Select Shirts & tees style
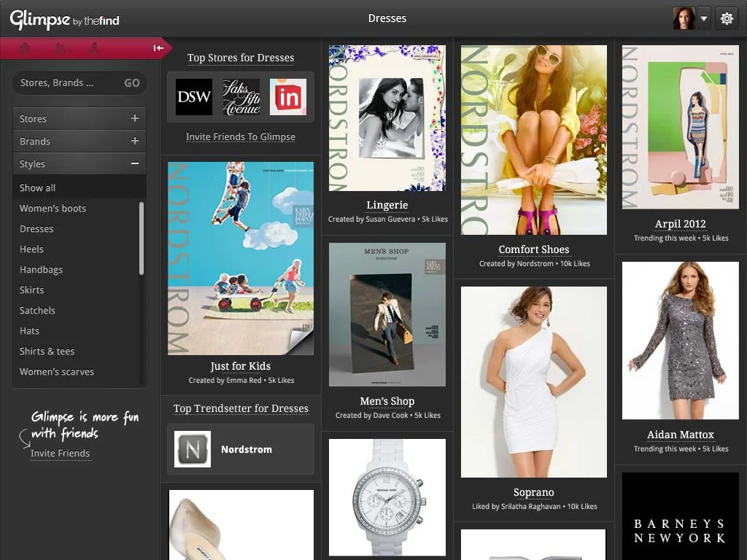 pos(47,351)
